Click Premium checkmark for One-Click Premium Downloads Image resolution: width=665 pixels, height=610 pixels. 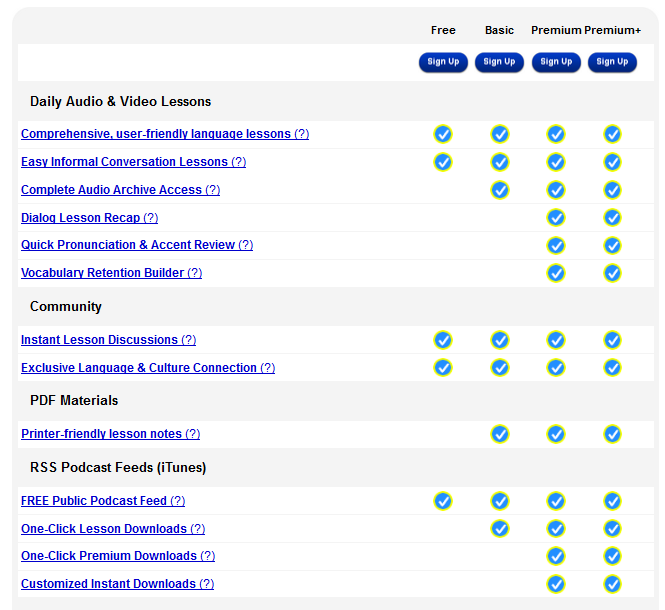coord(556,557)
